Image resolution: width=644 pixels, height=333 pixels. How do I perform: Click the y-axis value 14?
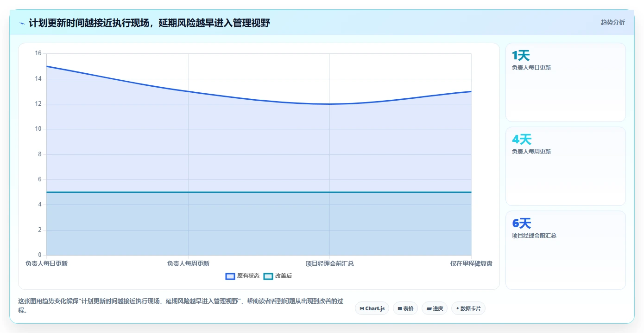click(x=38, y=79)
